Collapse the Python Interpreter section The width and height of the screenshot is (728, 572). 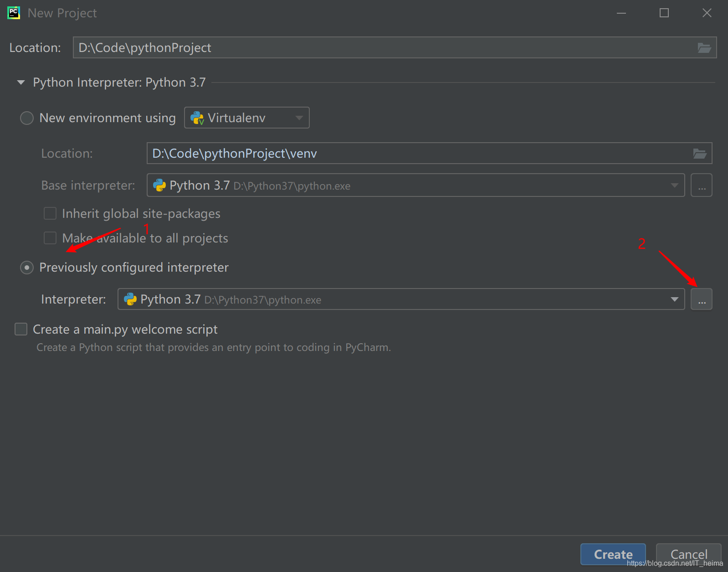tap(21, 82)
